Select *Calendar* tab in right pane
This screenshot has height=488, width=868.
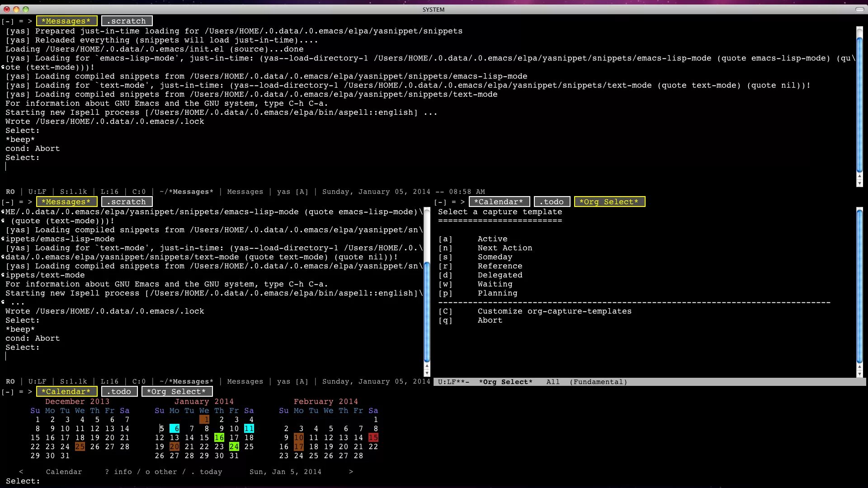[499, 202]
